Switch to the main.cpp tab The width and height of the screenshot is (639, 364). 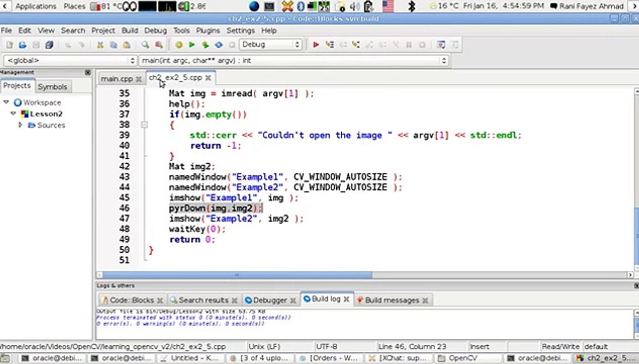(117, 79)
